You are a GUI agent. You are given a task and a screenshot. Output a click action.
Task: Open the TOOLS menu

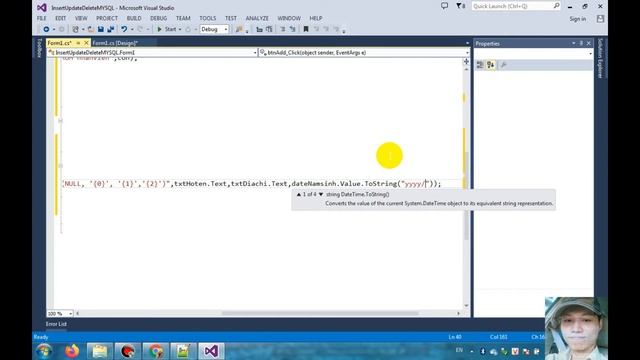point(207,18)
